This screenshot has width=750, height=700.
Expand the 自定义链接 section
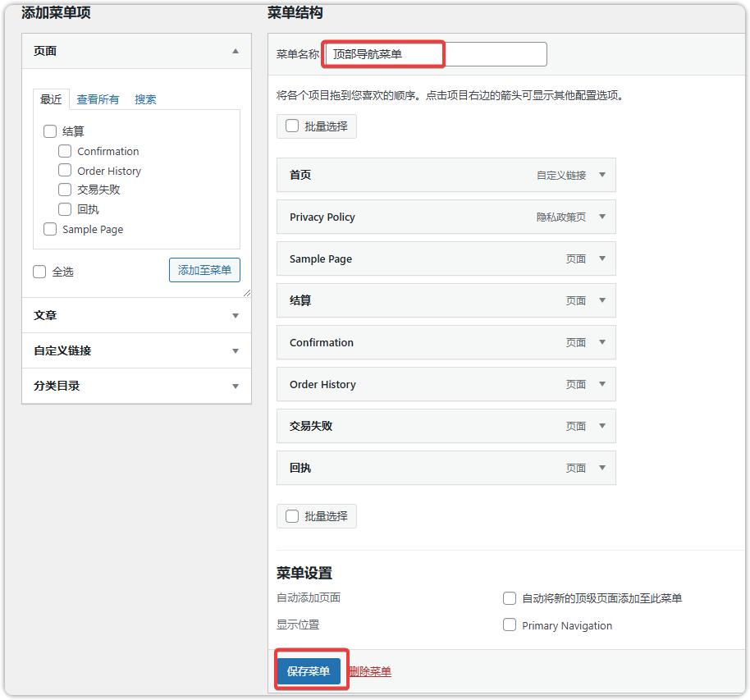[236, 351]
